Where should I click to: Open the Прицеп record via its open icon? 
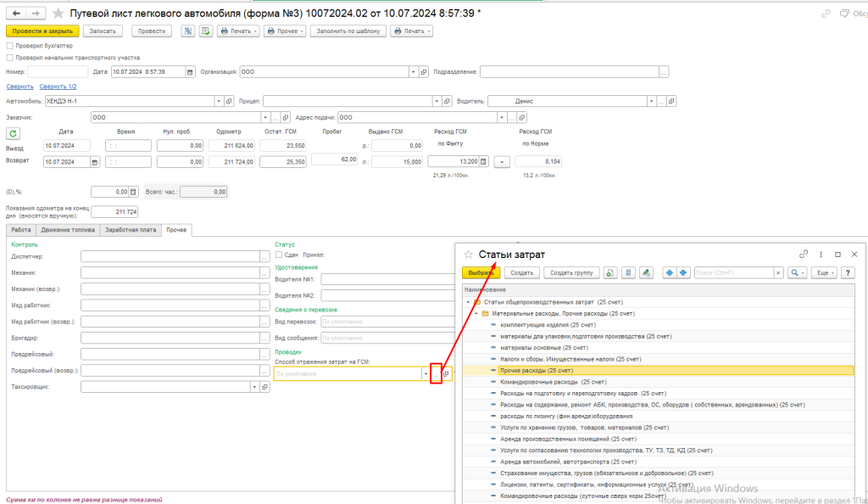tap(448, 101)
